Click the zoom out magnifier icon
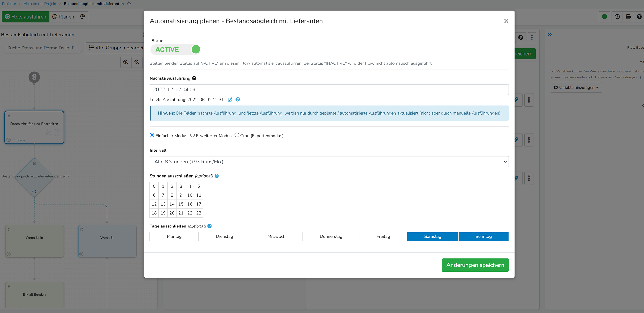 pyautogui.click(x=137, y=62)
